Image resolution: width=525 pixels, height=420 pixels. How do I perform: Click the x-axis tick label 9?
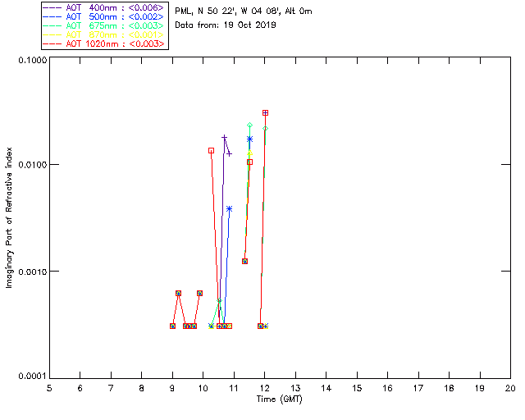pos(172,388)
